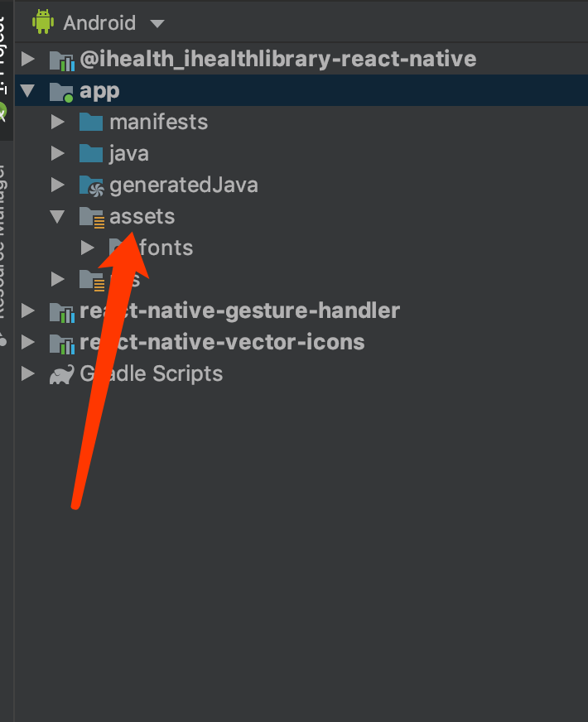Click the app module folder icon

(61, 91)
